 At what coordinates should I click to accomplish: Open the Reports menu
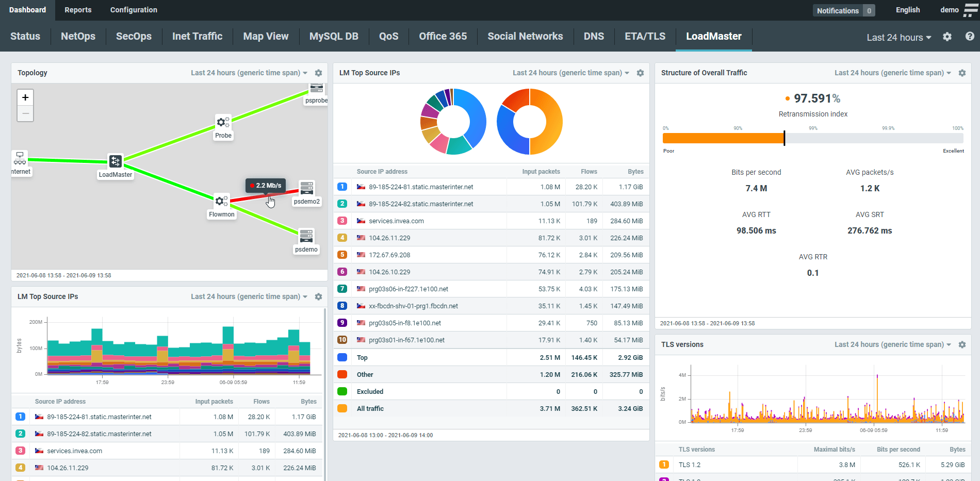[x=78, y=10]
